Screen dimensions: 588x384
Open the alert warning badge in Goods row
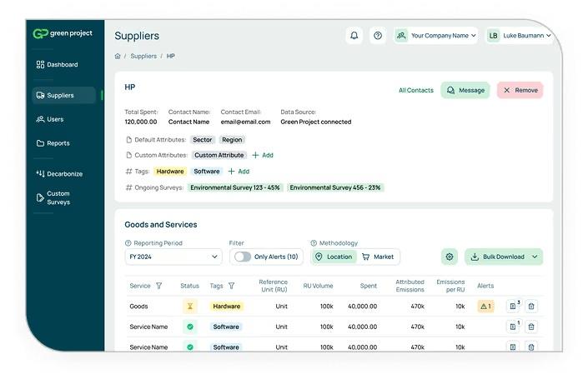(x=485, y=306)
